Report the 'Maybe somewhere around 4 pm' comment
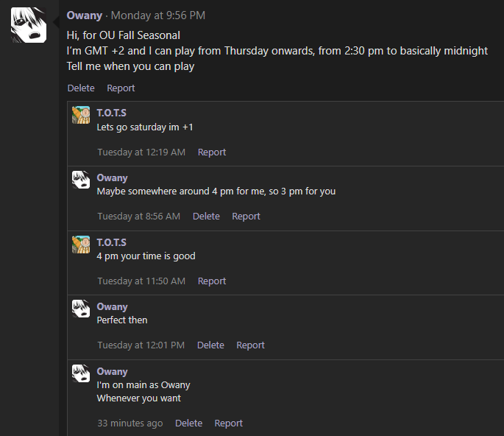This screenshot has height=436, width=504. click(246, 216)
